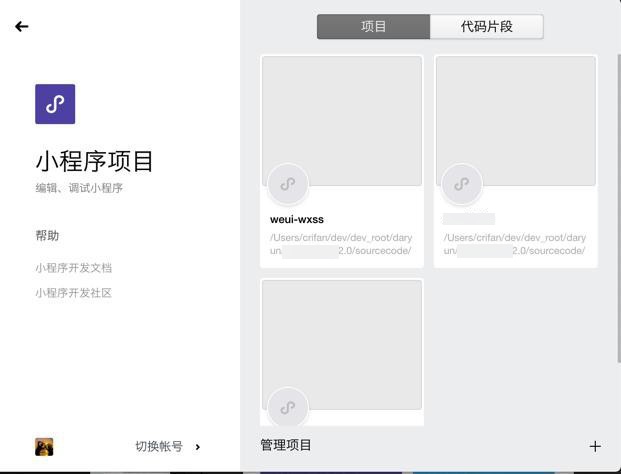The height and width of the screenshot is (474, 621).
Task: Click the round icon of the bottom project card
Action: (x=288, y=407)
